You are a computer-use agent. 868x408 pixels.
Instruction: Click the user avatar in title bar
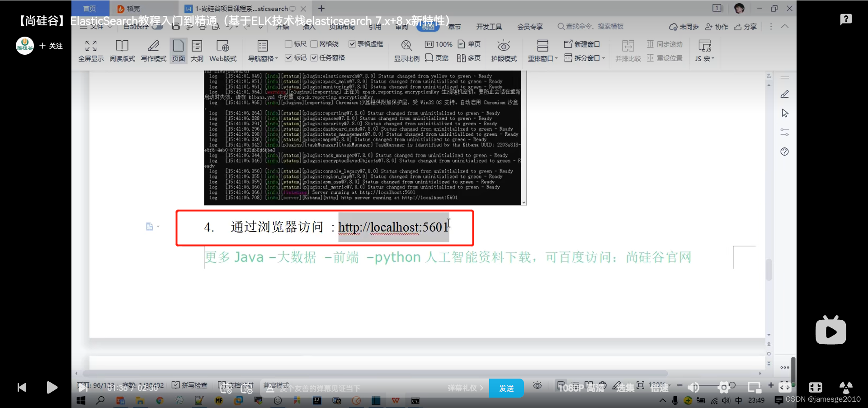tap(739, 8)
